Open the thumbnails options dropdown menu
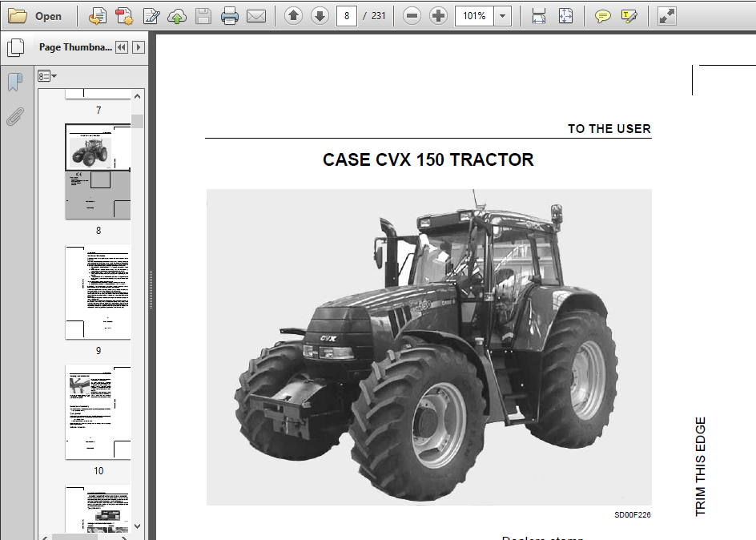 (47, 76)
